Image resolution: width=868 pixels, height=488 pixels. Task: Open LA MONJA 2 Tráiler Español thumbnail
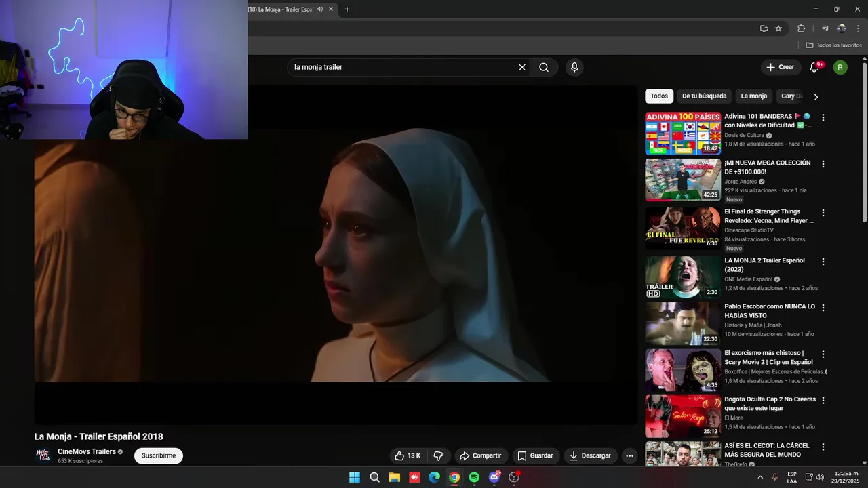pyautogui.click(x=683, y=277)
